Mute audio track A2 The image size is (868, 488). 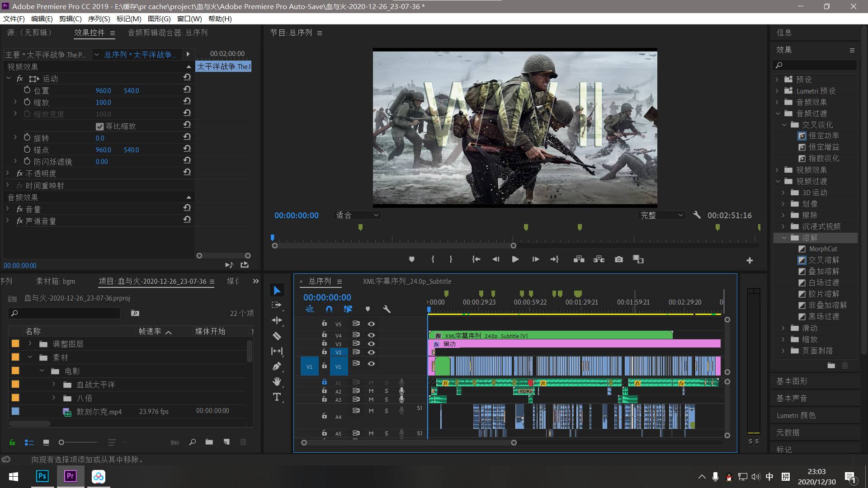(x=371, y=391)
